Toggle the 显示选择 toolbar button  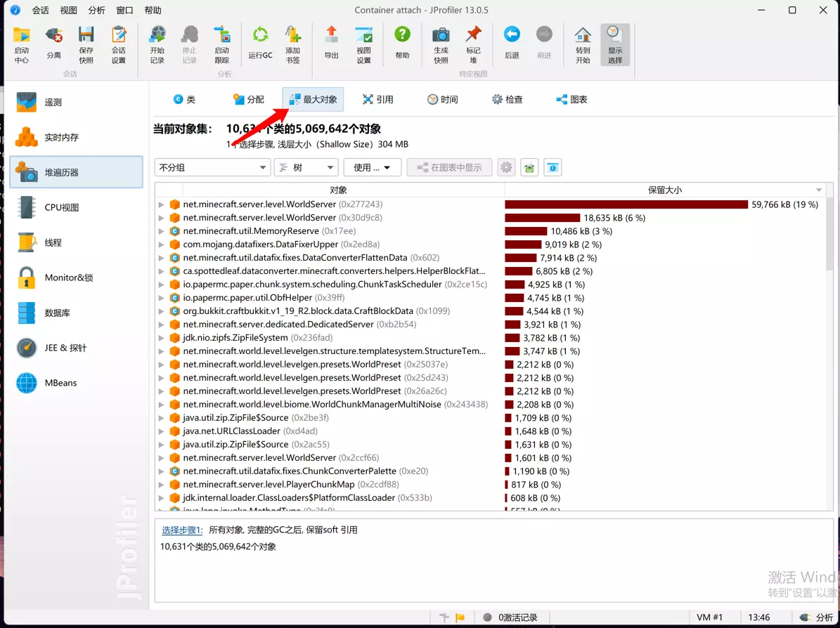614,44
